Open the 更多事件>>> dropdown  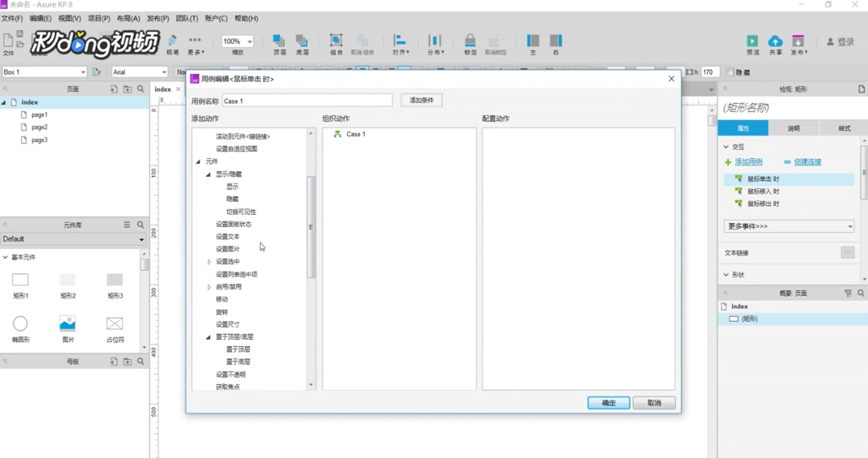[789, 226]
